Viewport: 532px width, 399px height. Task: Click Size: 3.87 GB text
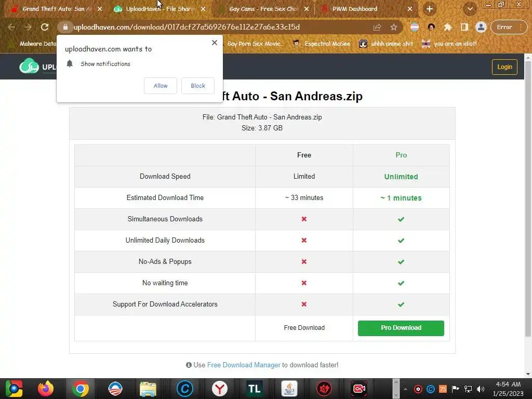(x=262, y=128)
